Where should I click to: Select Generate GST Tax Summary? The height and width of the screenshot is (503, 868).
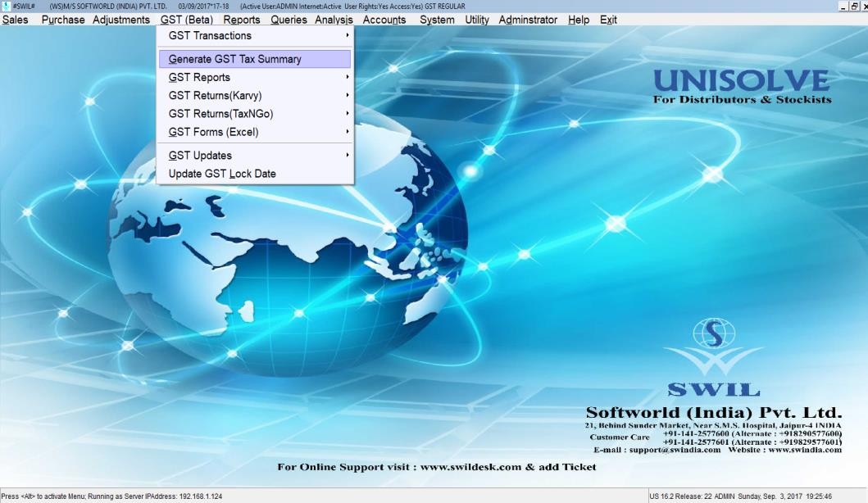click(255, 59)
